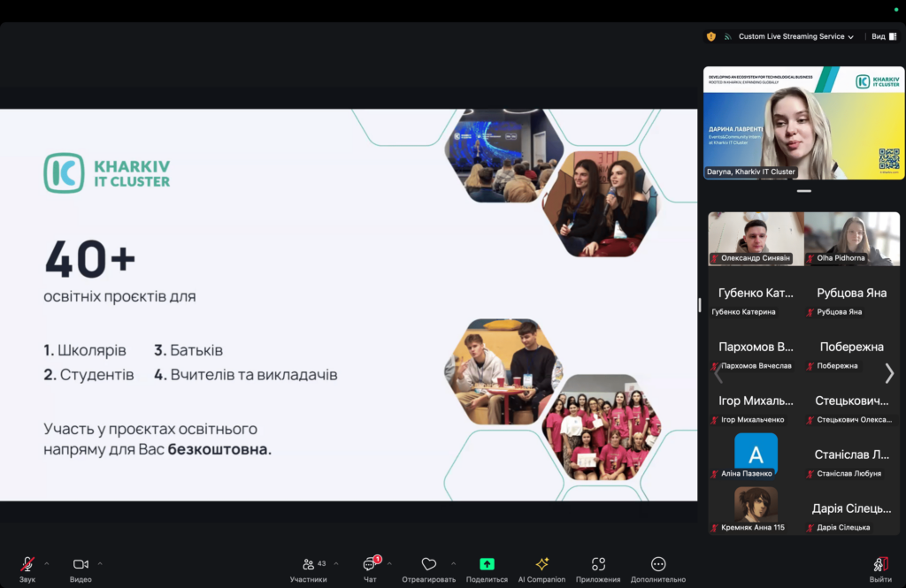Click Станіслав Любуня participant tile
This screenshot has height=588, width=906.
point(852,454)
